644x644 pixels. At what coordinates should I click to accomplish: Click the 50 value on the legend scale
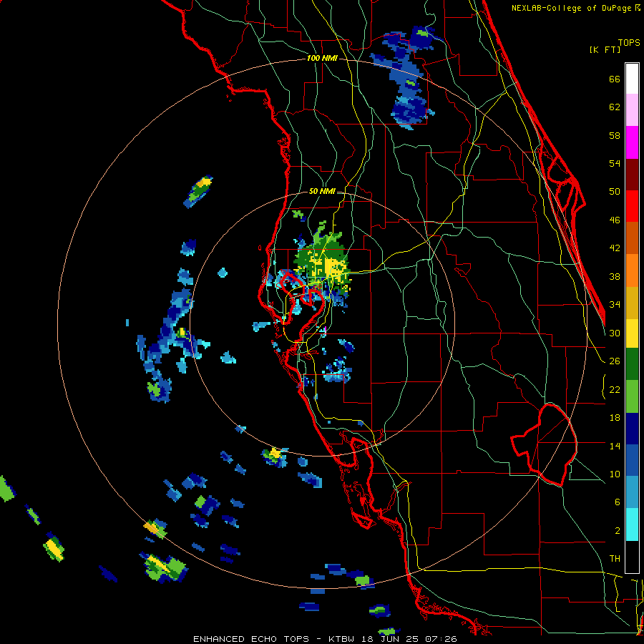(x=615, y=192)
